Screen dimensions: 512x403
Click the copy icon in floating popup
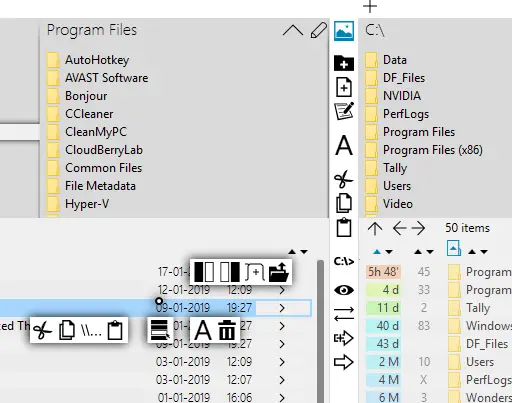click(x=67, y=330)
